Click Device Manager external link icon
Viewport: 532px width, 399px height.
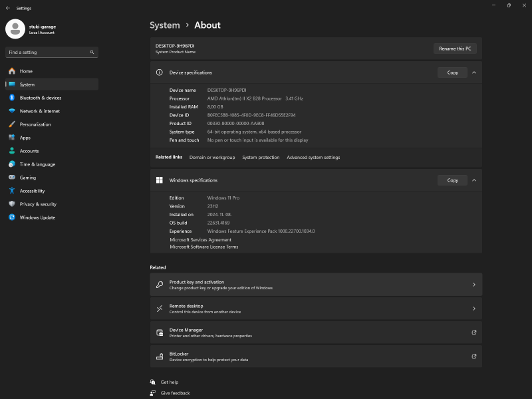[474, 332]
